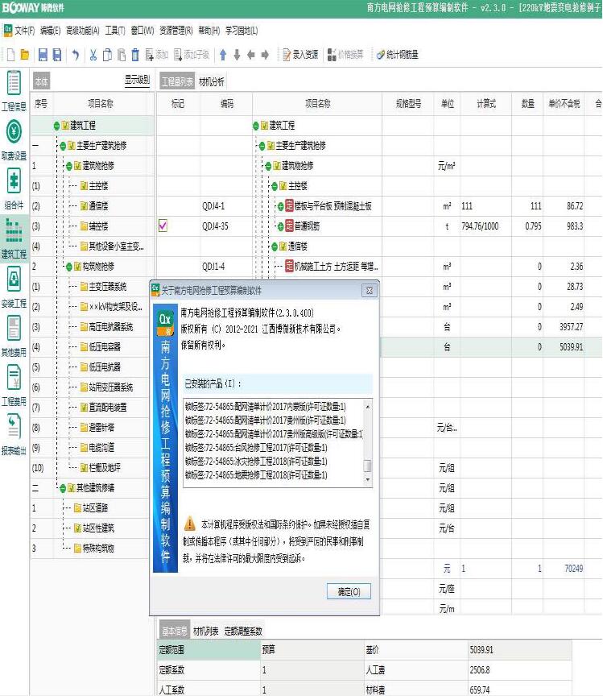The image size is (603, 700).
Task: Open the 高级功能(A) menu
Action: [x=83, y=31]
